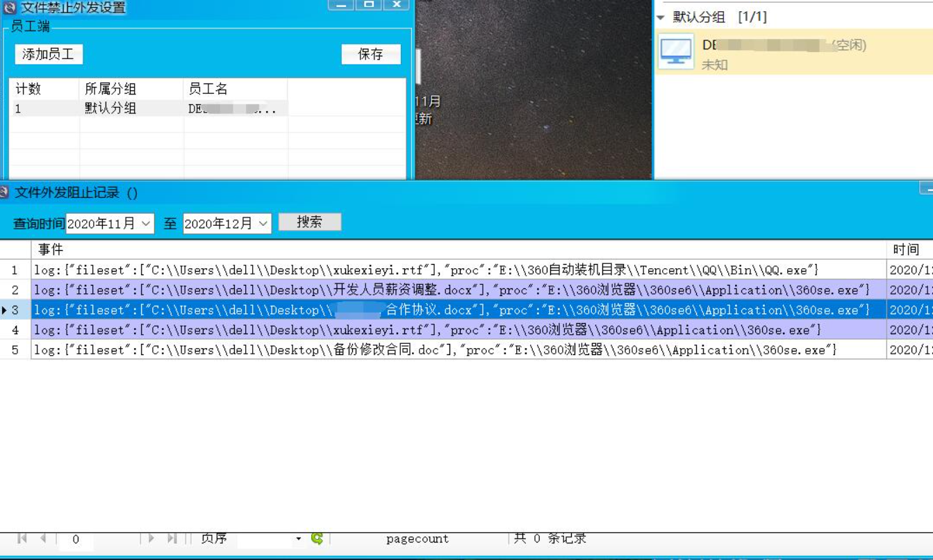933x560 pixels.
Task: Click the 员工名 column header
Action: (x=208, y=89)
